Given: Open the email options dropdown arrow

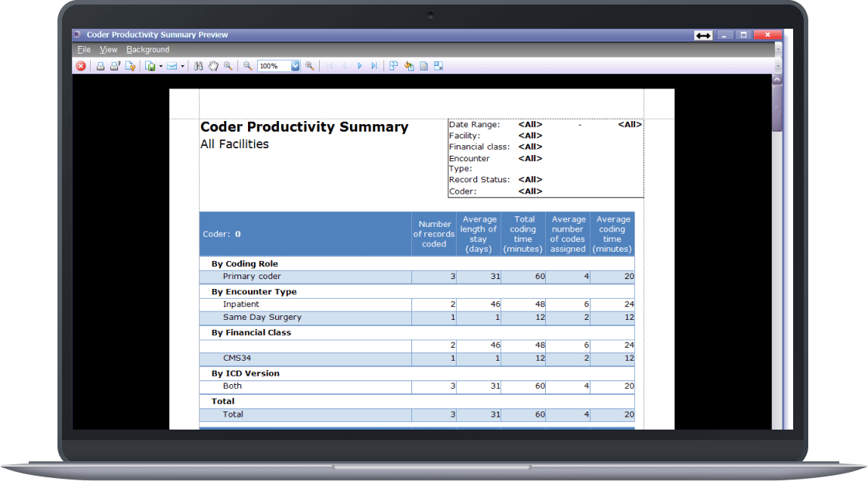Looking at the screenshot, I should pos(184,66).
